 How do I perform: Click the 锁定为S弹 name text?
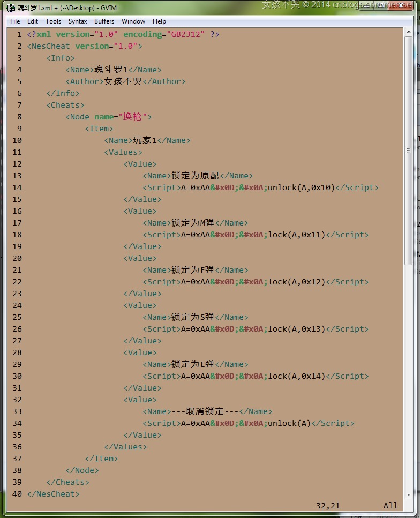coord(193,317)
